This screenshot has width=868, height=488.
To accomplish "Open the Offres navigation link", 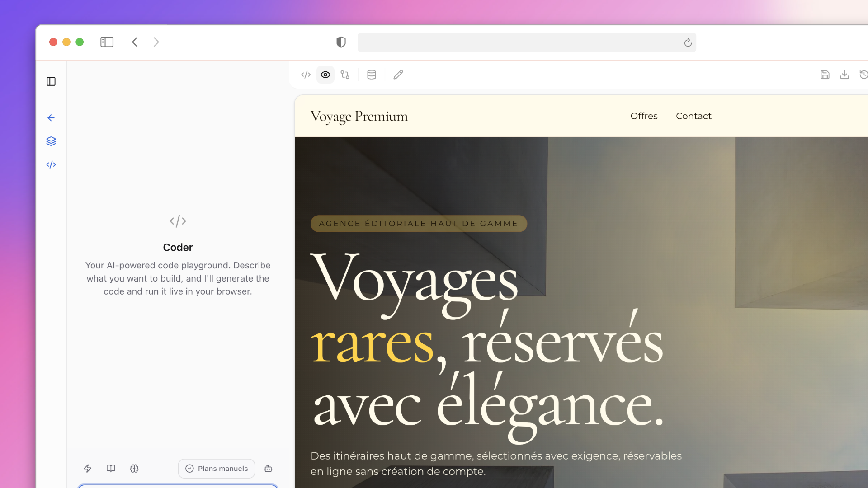I will [x=644, y=116].
